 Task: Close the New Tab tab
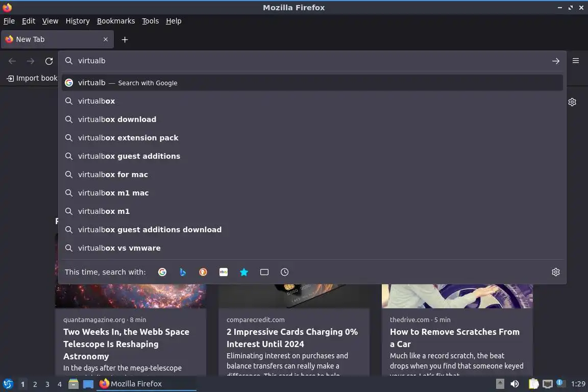click(105, 39)
